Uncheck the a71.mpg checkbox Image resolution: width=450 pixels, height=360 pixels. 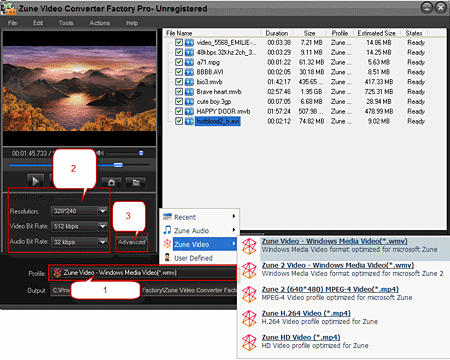coord(179,62)
